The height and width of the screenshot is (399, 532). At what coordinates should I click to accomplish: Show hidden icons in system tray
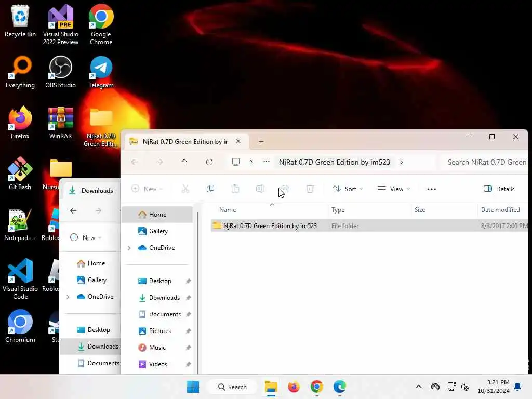(x=419, y=387)
